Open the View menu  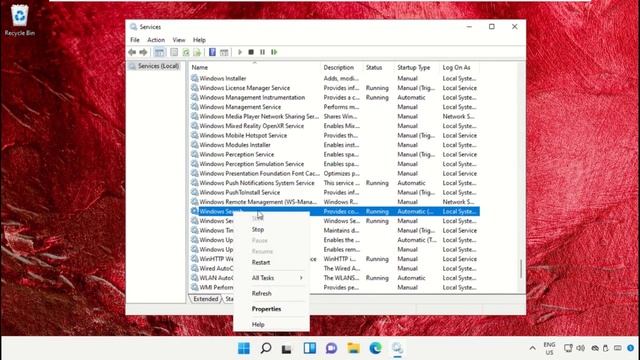pos(179,40)
